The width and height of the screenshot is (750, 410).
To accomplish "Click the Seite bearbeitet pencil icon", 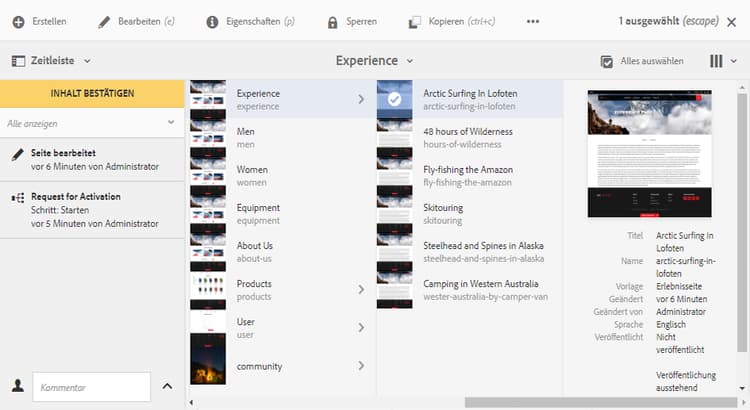I will (x=18, y=155).
